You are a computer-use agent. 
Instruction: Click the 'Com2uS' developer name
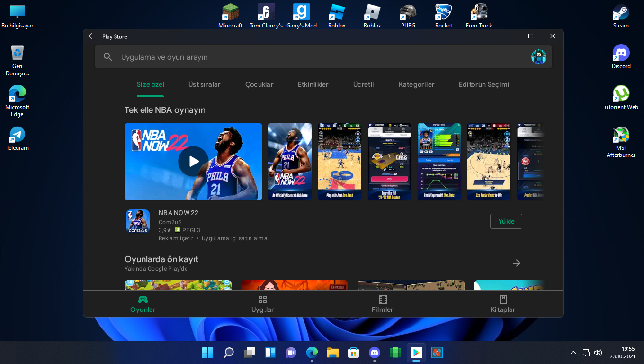click(170, 222)
